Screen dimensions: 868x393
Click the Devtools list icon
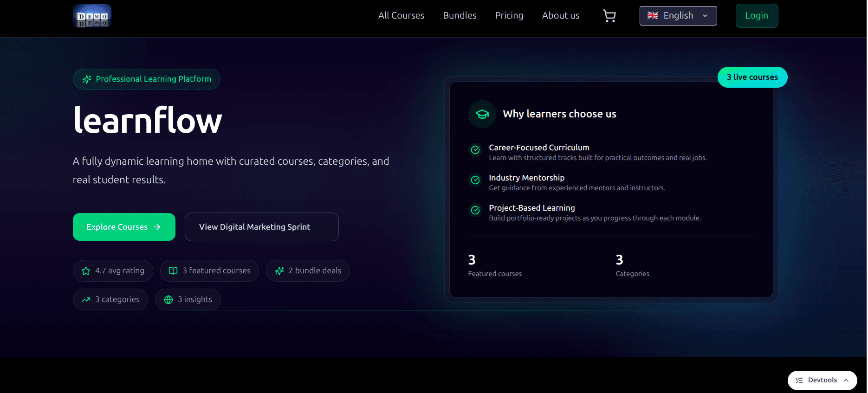(799, 380)
